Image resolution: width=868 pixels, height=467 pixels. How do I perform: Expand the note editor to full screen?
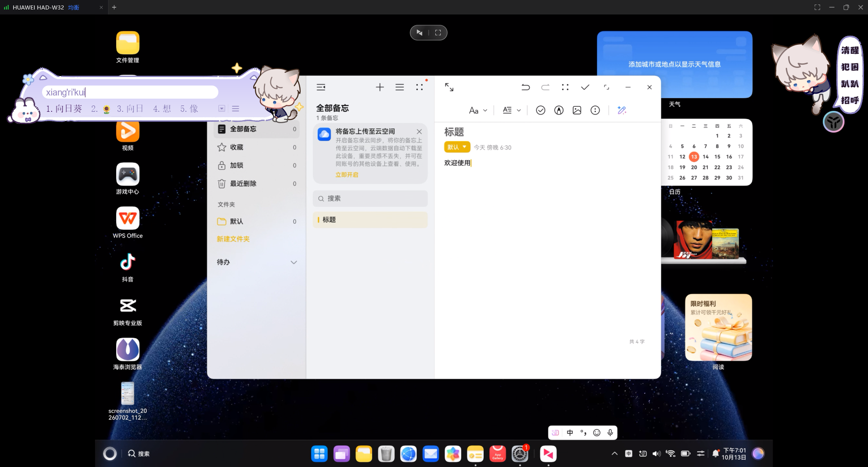click(449, 87)
